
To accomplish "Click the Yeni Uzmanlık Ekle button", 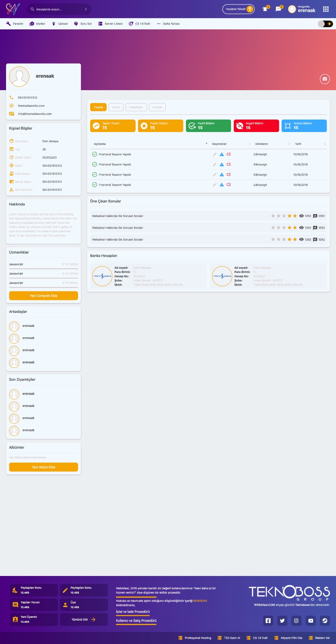I will pos(43,296).
